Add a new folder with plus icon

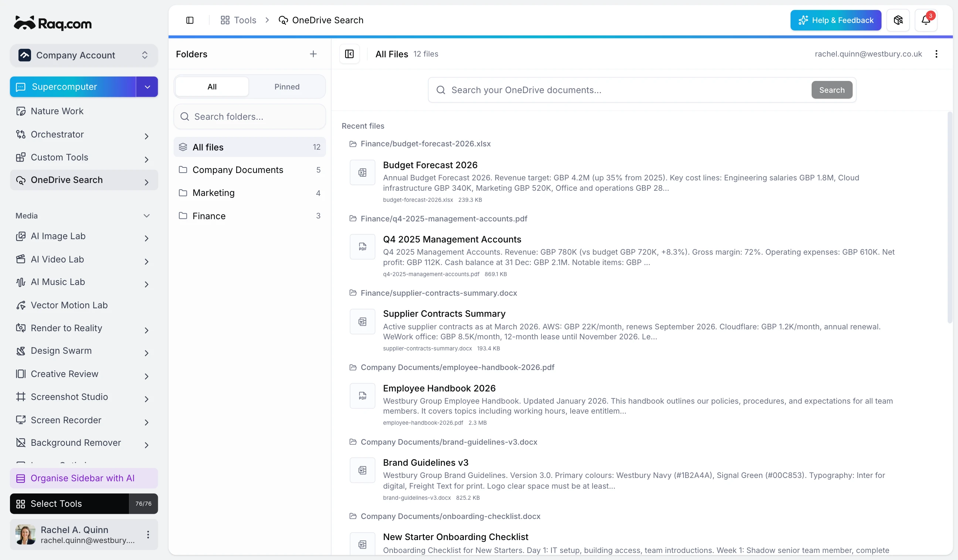[x=313, y=54]
